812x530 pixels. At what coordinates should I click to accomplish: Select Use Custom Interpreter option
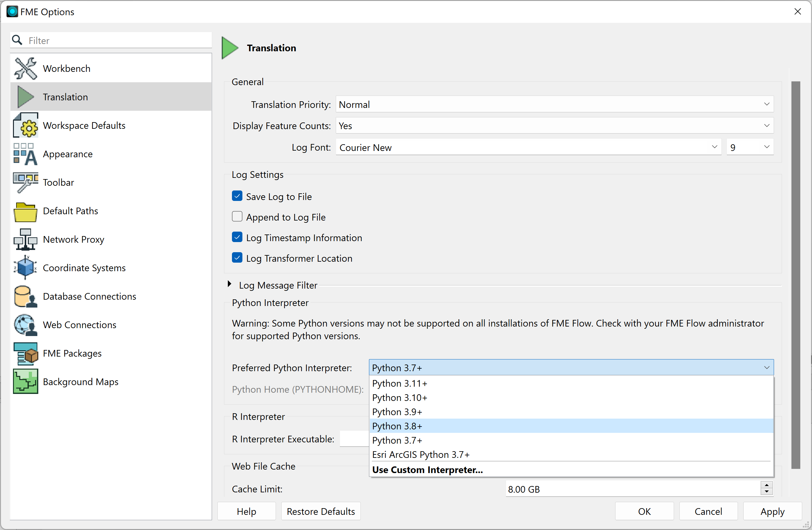coord(427,470)
